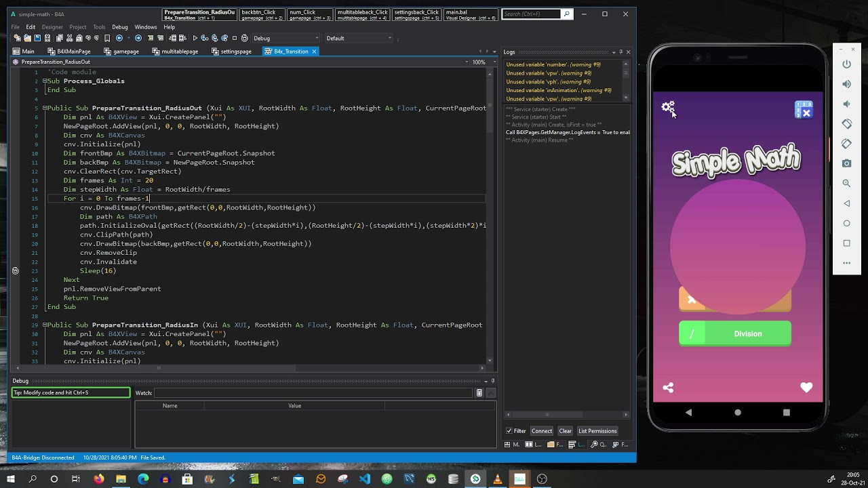Toggle the Filter checkbox in Logs
The height and width of the screenshot is (488, 868).
click(509, 431)
